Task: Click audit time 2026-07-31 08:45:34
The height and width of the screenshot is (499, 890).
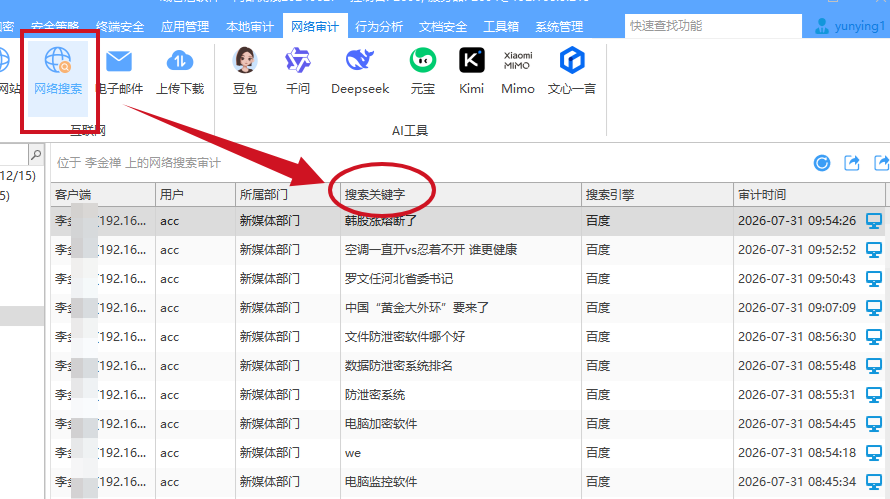Action: pos(797,481)
